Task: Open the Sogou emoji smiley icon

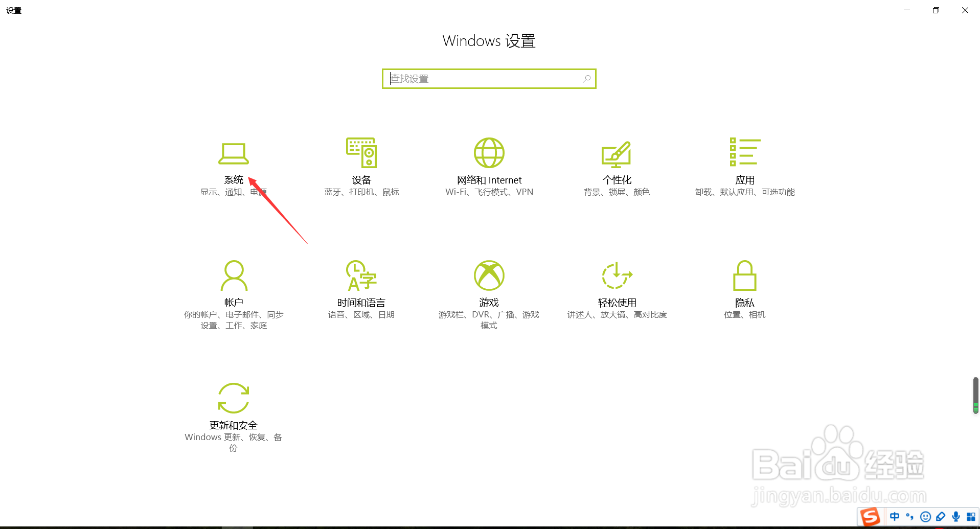Action: [925, 517]
